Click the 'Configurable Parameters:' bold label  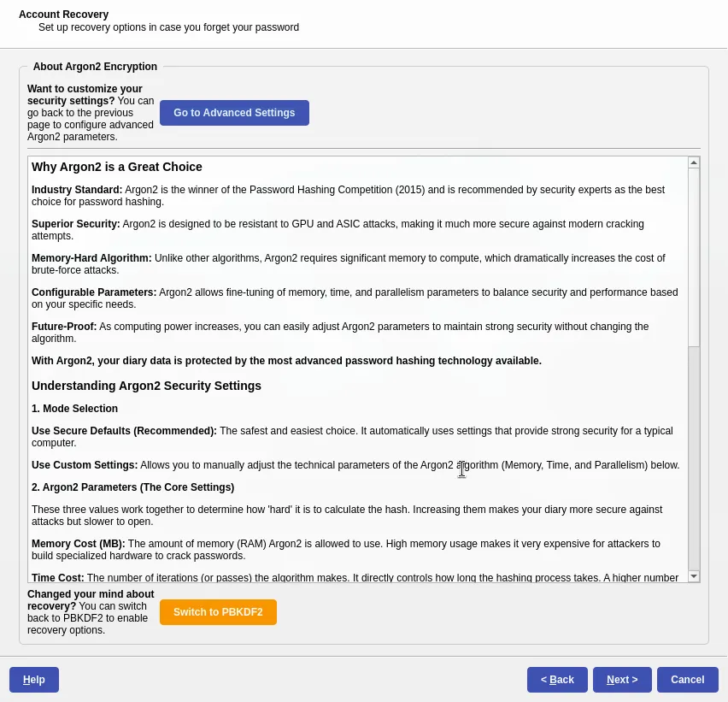[x=94, y=292]
